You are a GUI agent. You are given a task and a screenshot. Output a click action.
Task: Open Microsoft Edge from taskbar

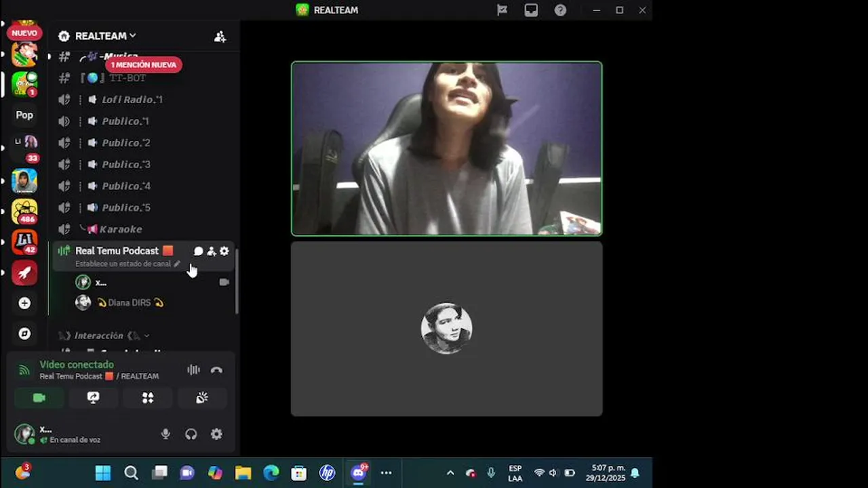coord(271,473)
